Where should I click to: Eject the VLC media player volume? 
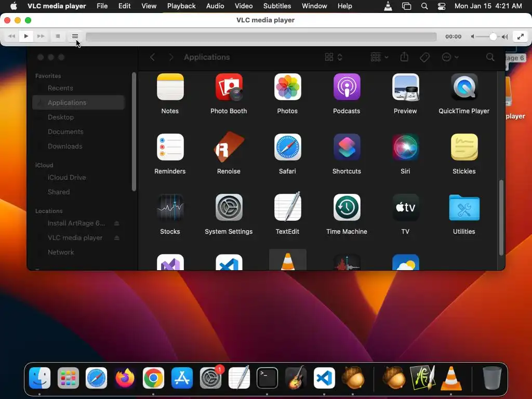click(x=117, y=237)
